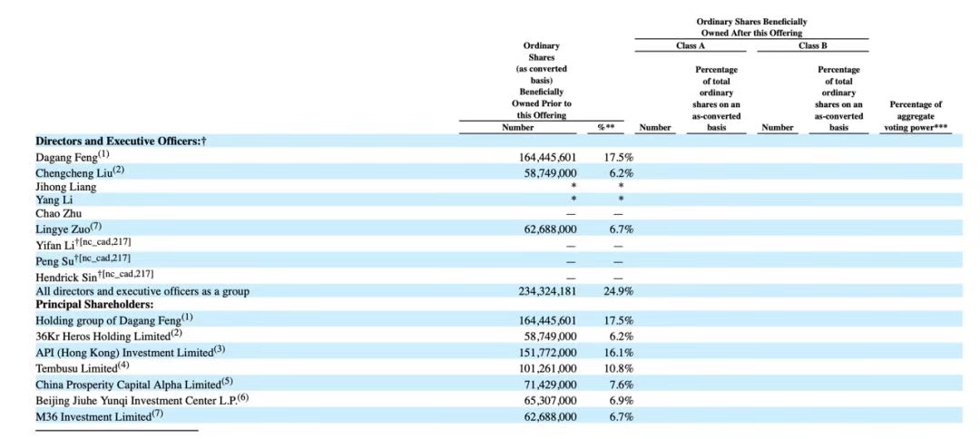The image size is (980, 439).
Task: Click 17.5% in the Dagang Feng director row
Action: [619, 157]
